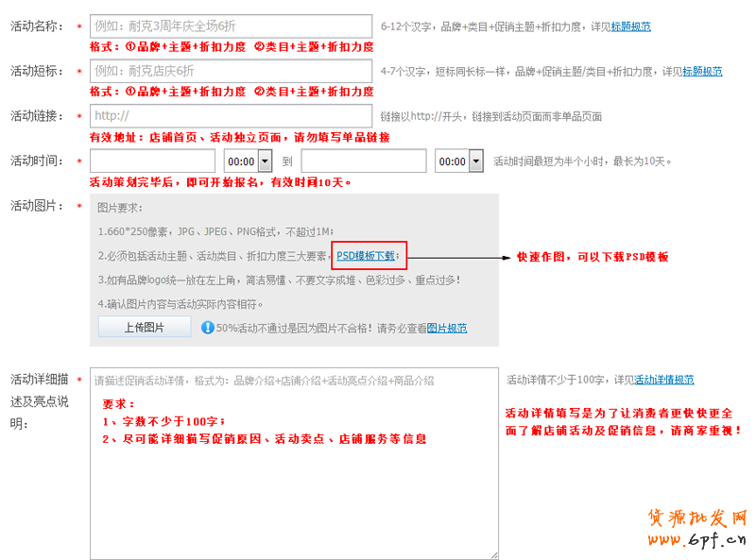The height and width of the screenshot is (560, 756).
Task: Click the textarea resize handle corner
Action: [x=493, y=554]
